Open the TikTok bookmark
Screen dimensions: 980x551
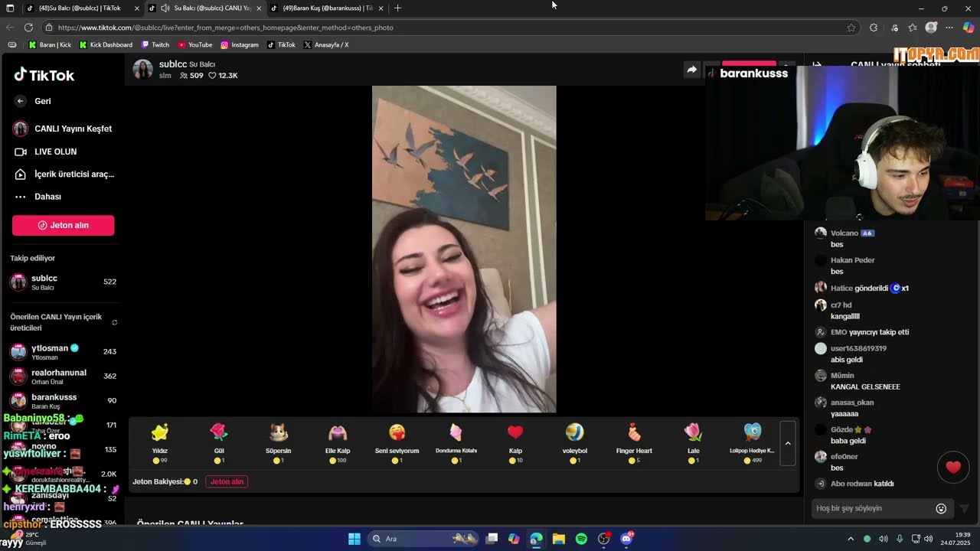[x=281, y=45]
